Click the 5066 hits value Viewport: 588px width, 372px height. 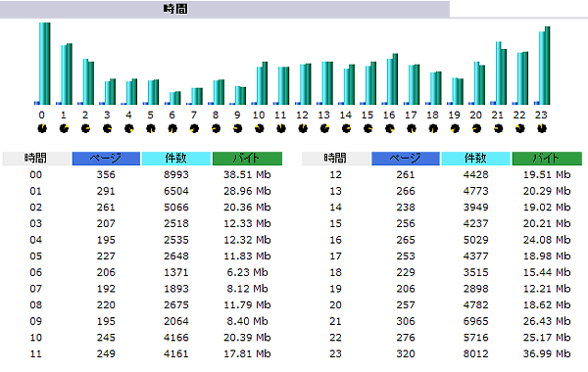[176, 208]
